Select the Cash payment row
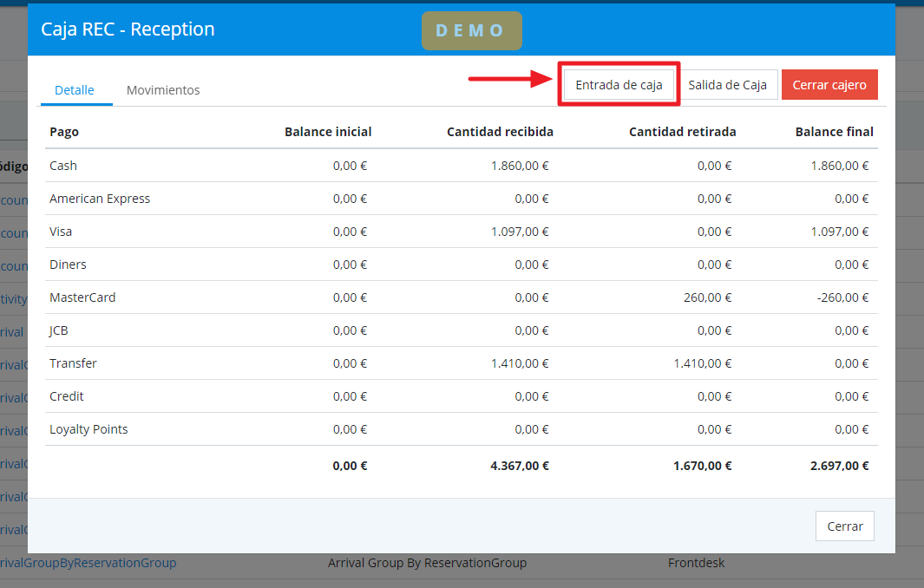The image size is (924, 588). [63, 166]
